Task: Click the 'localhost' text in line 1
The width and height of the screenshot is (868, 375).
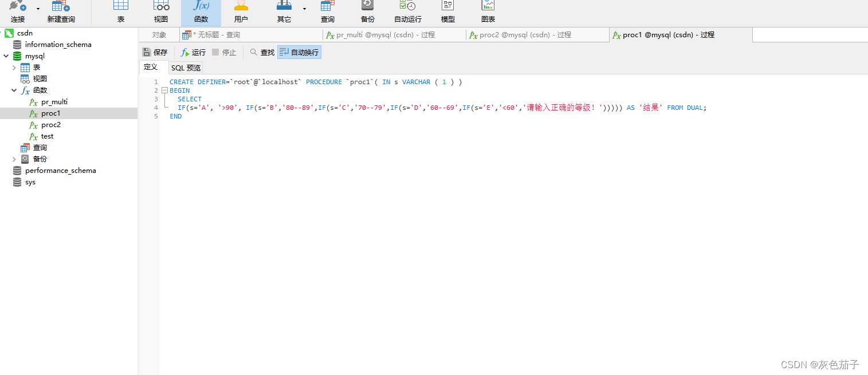Action: click(x=280, y=82)
